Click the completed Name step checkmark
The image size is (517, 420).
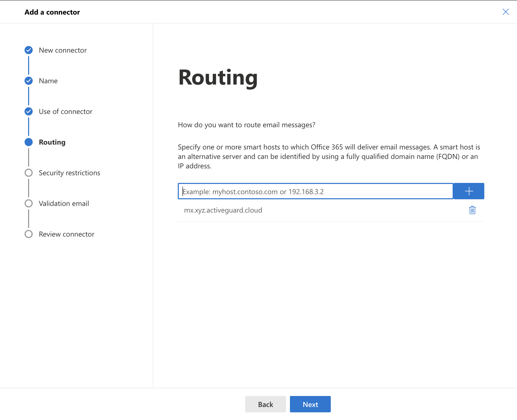tap(29, 81)
